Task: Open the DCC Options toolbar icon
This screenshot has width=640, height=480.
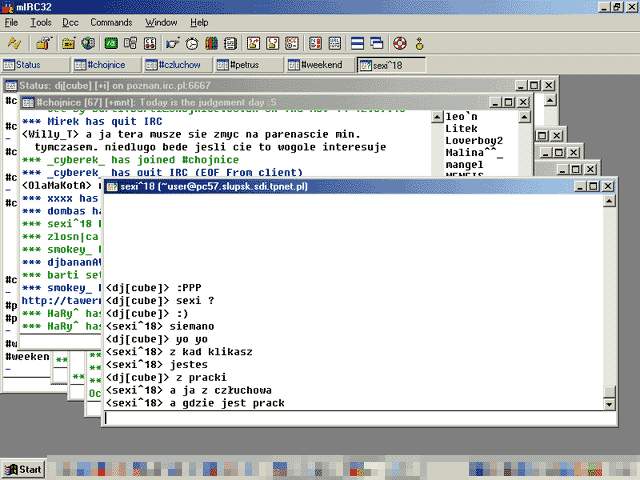Action: [x=292, y=43]
